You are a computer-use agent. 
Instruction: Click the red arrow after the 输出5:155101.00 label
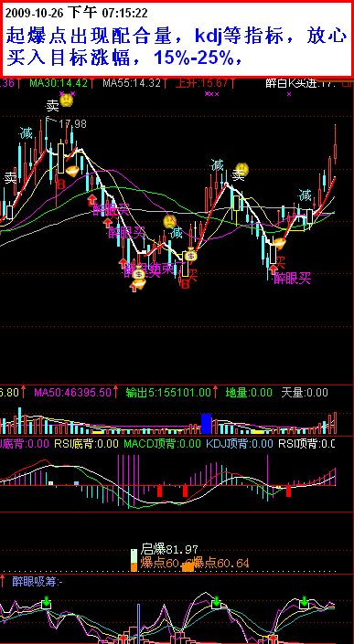[216, 392]
